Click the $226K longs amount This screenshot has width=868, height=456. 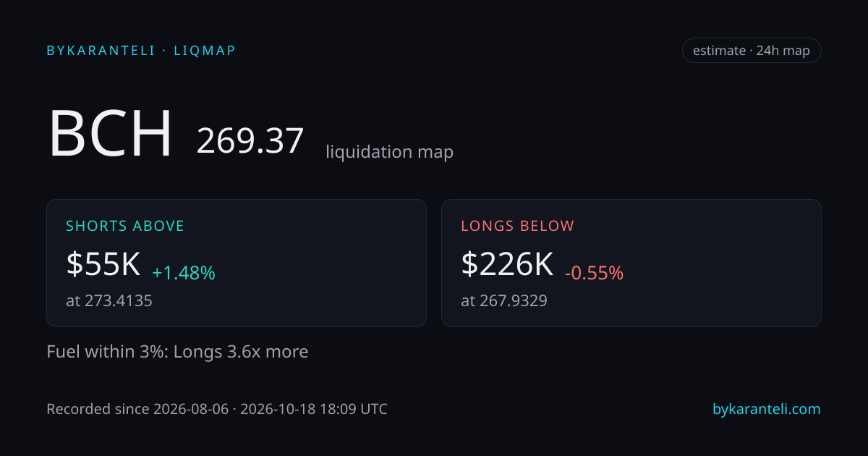[x=507, y=264]
